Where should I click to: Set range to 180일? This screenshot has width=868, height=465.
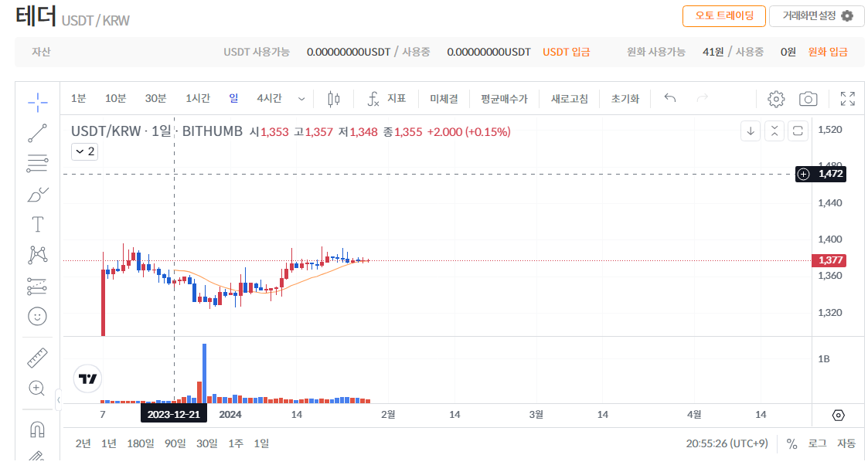click(141, 443)
